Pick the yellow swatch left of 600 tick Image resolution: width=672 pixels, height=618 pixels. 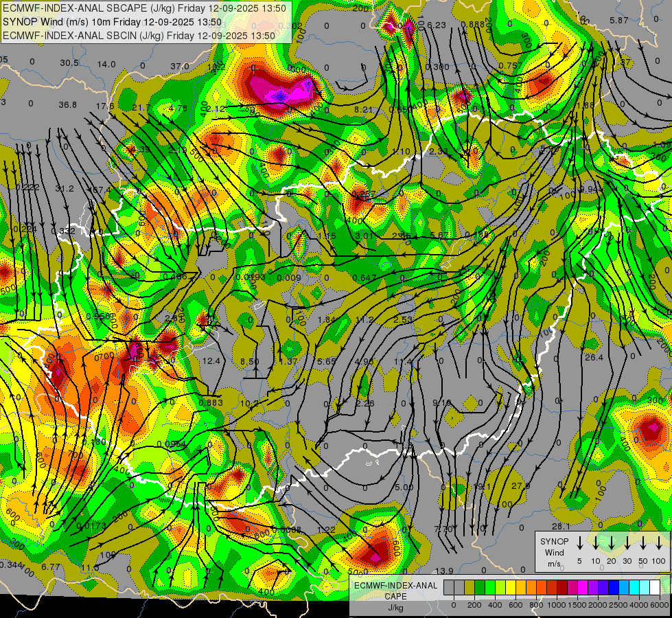(x=511, y=587)
